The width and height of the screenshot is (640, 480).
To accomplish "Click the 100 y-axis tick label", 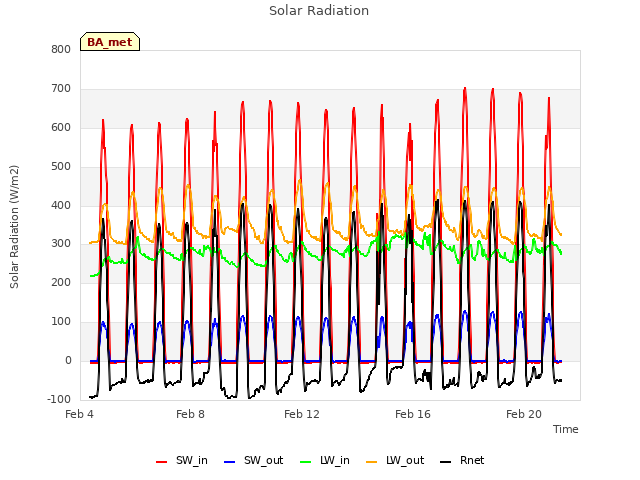I will pyautogui.click(x=61, y=322).
